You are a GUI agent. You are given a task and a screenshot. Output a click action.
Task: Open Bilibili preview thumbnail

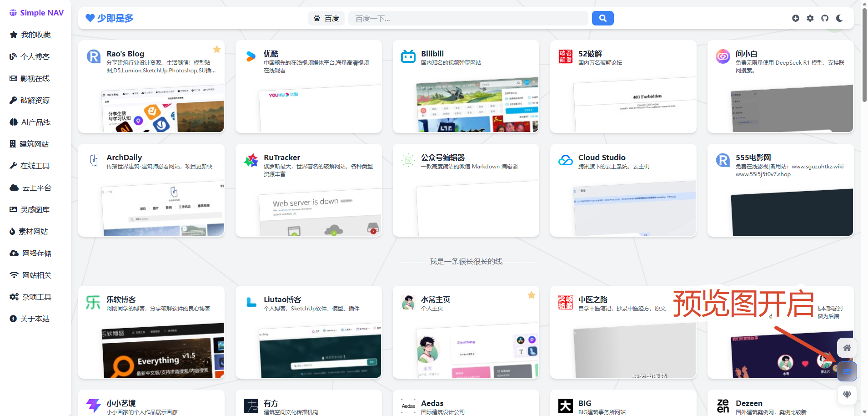click(477, 106)
